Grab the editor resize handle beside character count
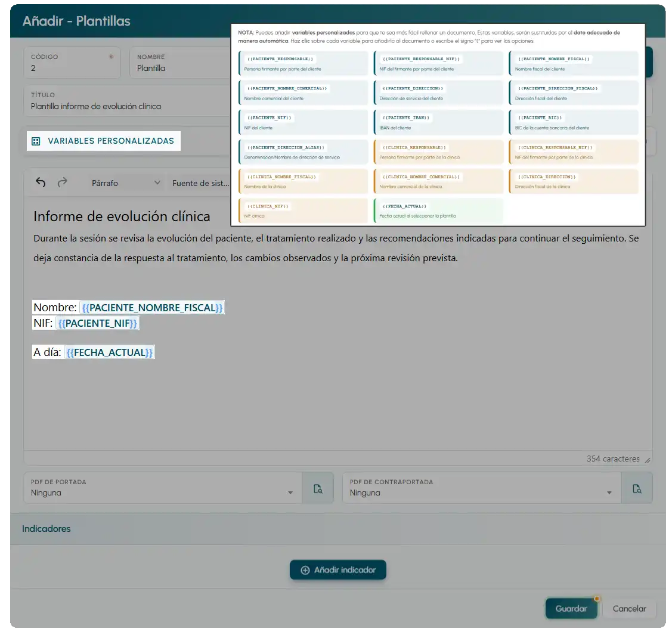672x638 pixels. [x=648, y=460]
